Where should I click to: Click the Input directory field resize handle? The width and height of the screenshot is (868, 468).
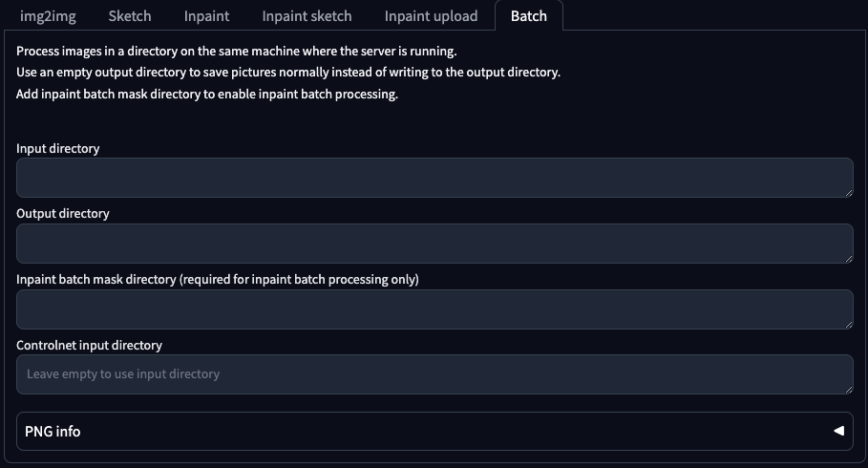tap(848, 192)
